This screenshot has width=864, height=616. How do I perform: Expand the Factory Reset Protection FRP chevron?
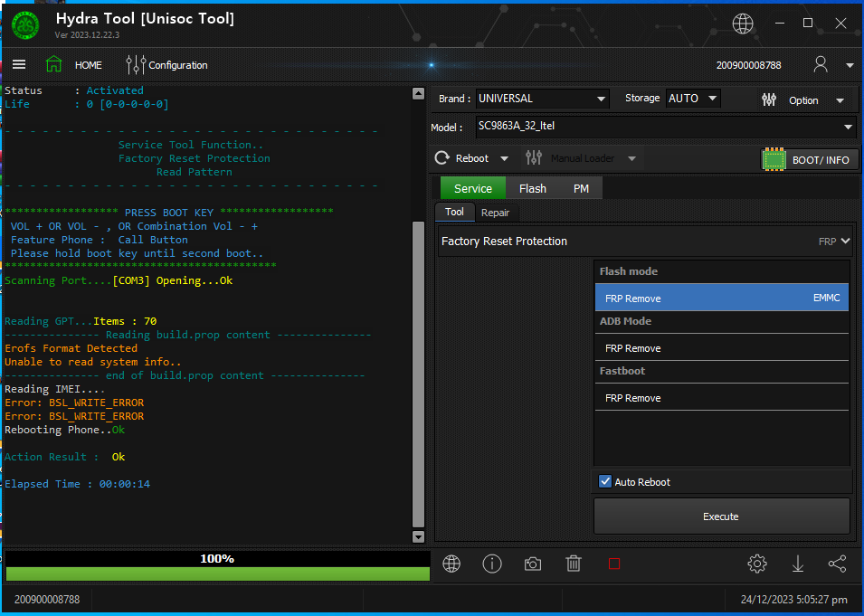point(845,241)
